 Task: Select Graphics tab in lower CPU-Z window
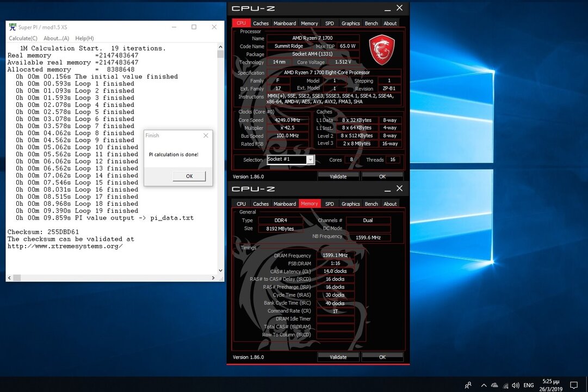(x=351, y=204)
